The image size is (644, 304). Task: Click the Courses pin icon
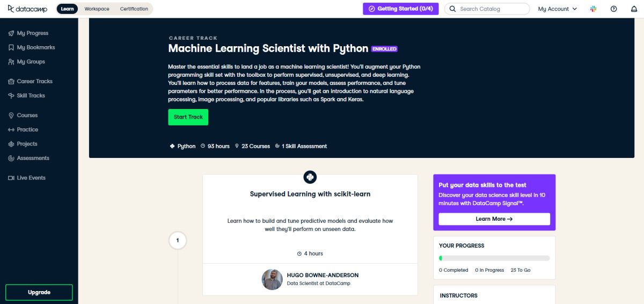pyautogui.click(x=11, y=115)
